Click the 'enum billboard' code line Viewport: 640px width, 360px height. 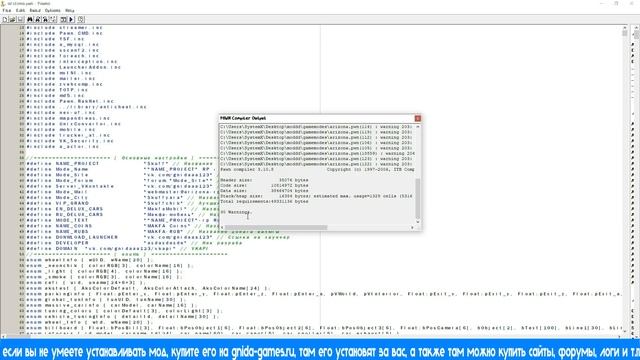[x=324, y=328]
